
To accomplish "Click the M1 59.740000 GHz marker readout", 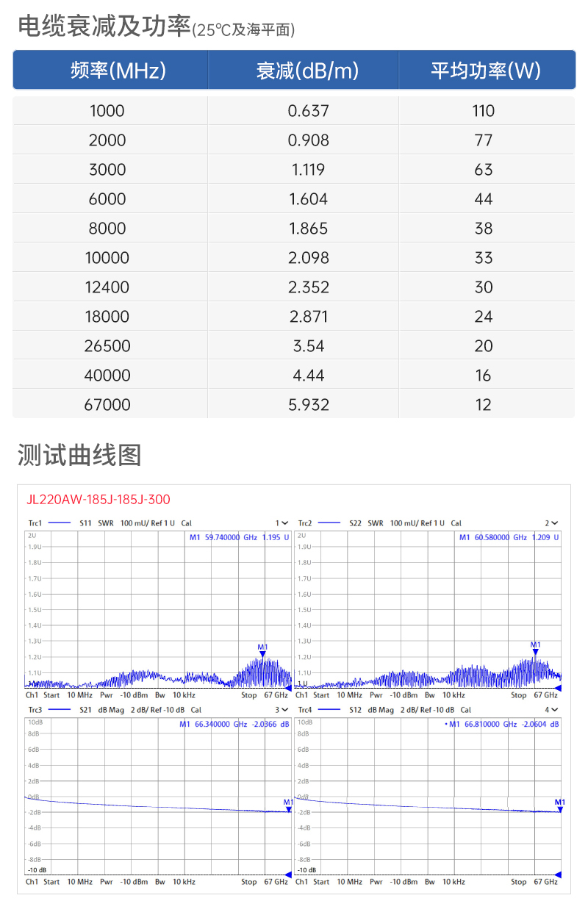I will (239, 537).
